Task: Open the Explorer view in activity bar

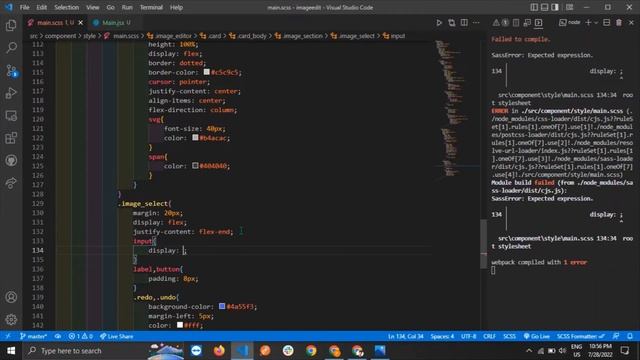Action: pyautogui.click(x=11, y=25)
